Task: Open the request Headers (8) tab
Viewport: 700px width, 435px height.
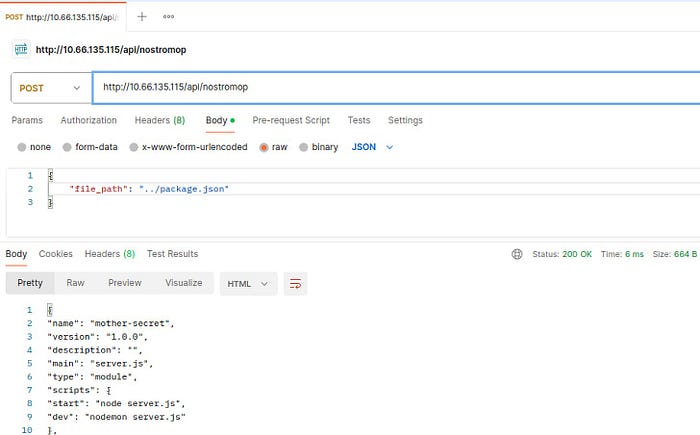Action: (x=160, y=120)
